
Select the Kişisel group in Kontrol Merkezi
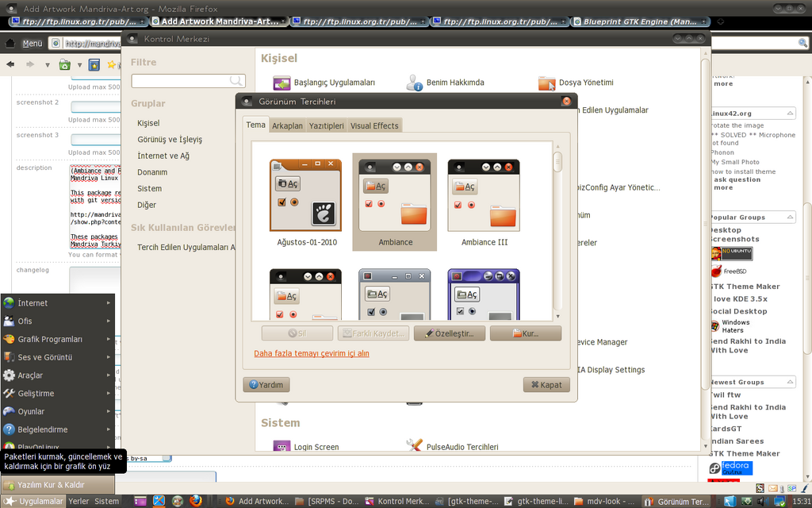coord(148,123)
